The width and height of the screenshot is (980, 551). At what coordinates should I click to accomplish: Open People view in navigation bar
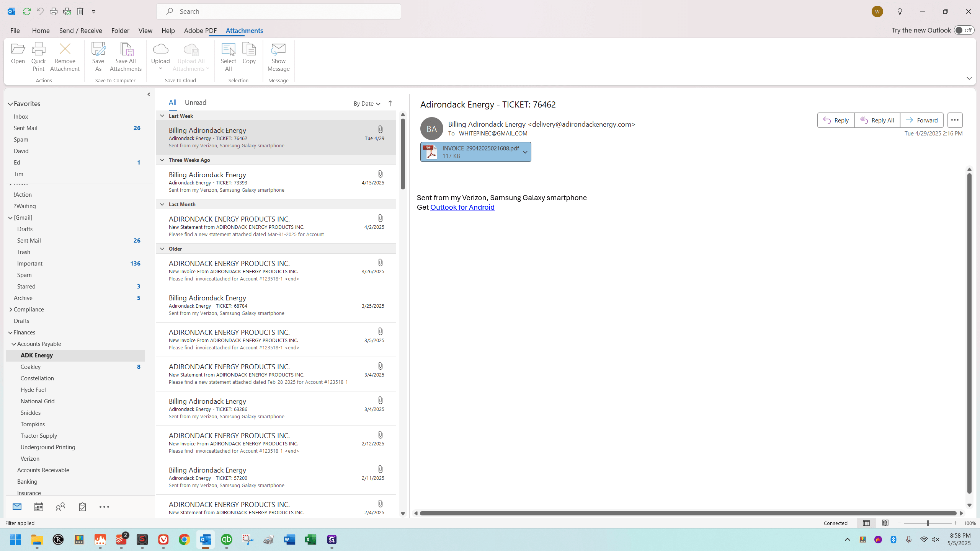(x=60, y=507)
